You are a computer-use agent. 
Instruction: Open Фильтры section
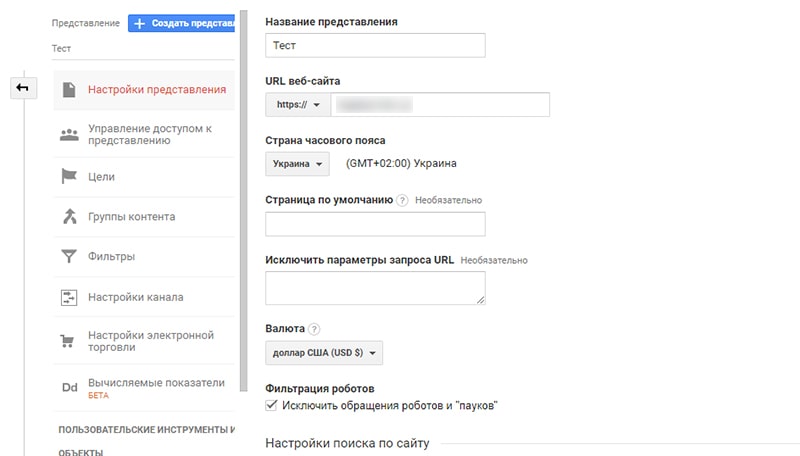point(144,256)
